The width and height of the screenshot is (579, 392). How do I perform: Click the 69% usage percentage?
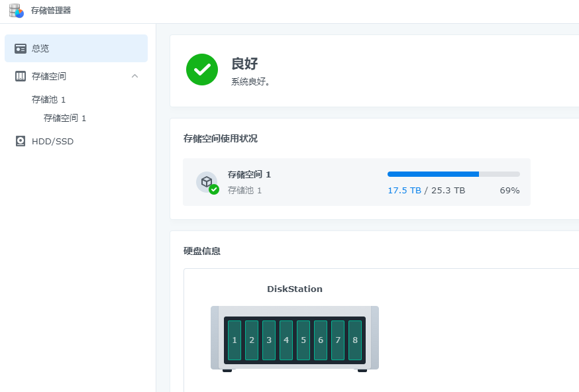point(509,191)
